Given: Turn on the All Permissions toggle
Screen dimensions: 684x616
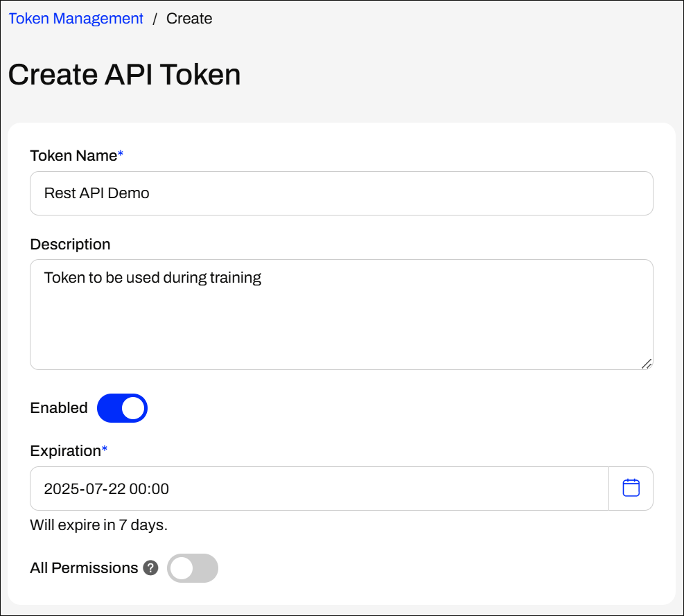Looking at the screenshot, I should (x=193, y=568).
